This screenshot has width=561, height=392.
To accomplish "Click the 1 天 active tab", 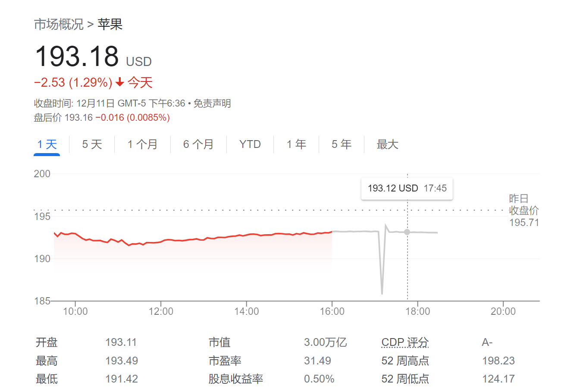I will point(46,144).
